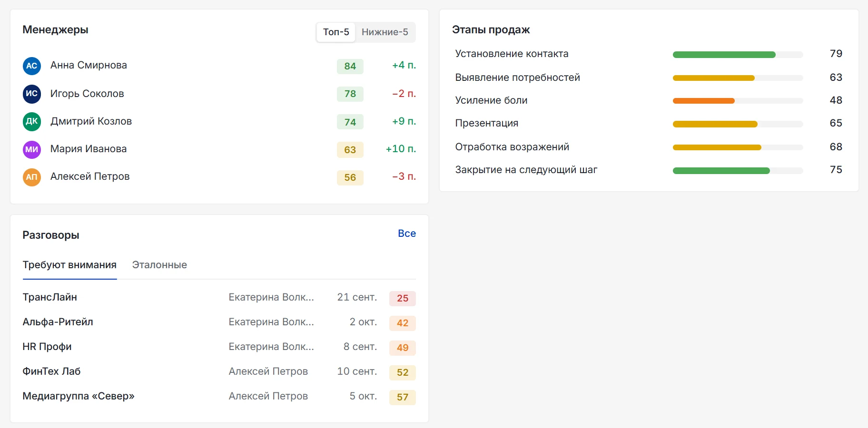The image size is (868, 428).
Task: Click Anna Smirnova's АС avatar
Action: point(32,66)
